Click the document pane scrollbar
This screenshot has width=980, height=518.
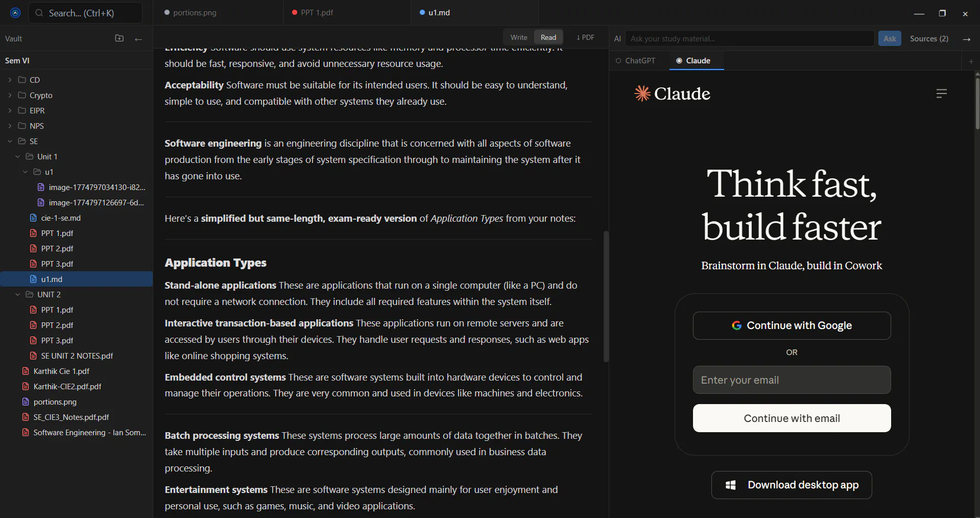(x=606, y=296)
